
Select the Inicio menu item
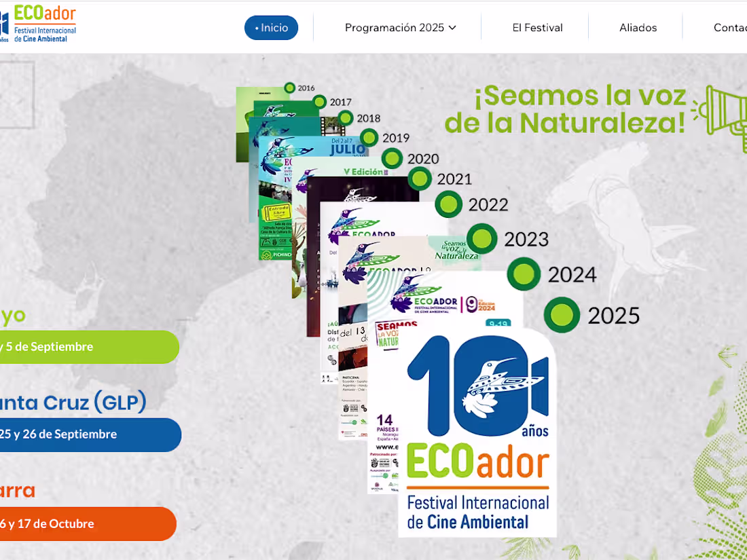coord(271,28)
